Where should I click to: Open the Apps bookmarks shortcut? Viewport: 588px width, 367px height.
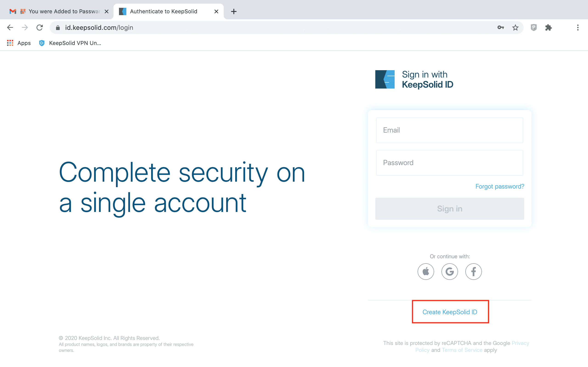(x=19, y=43)
